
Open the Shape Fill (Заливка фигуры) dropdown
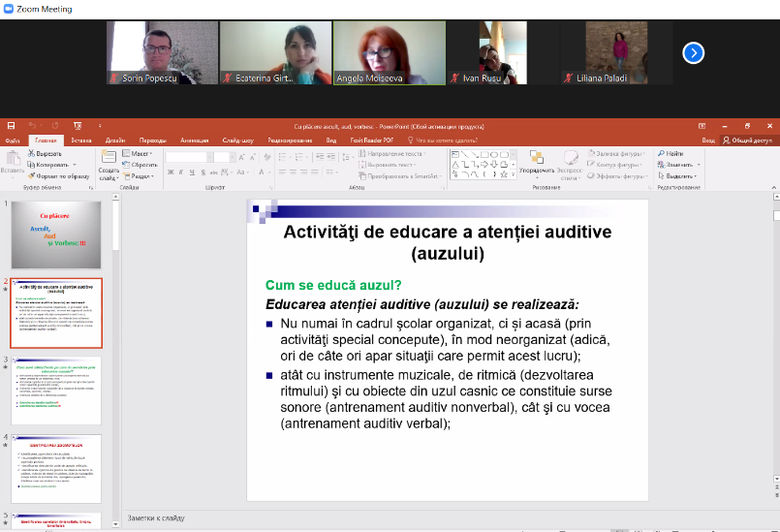[616, 154]
